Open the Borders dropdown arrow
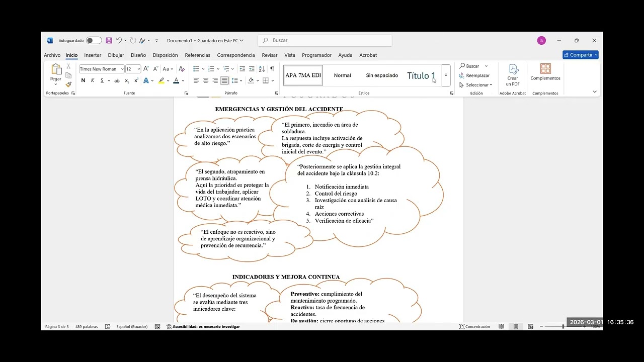Viewport: 644px width, 362px height. click(272, 80)
